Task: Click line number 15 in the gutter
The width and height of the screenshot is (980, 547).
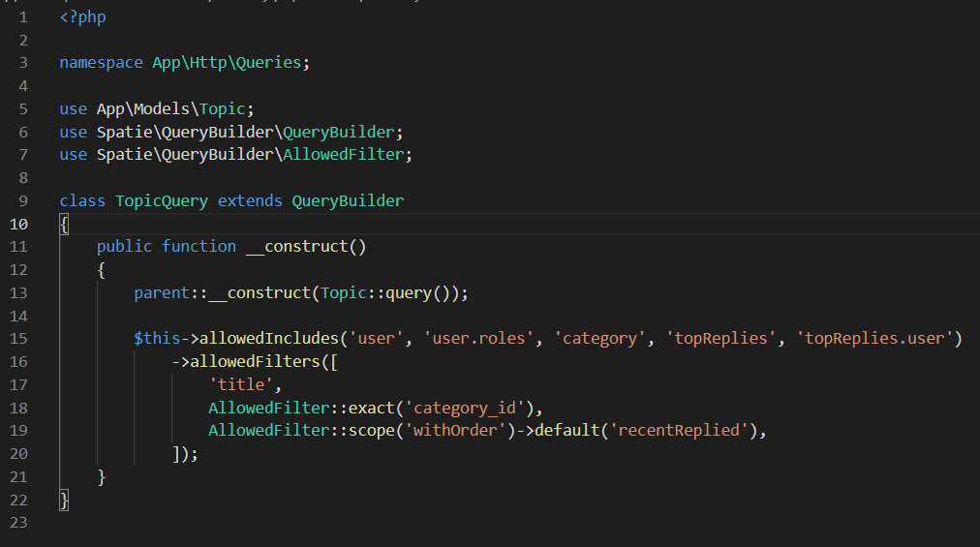Action: (x=18, y=338)
